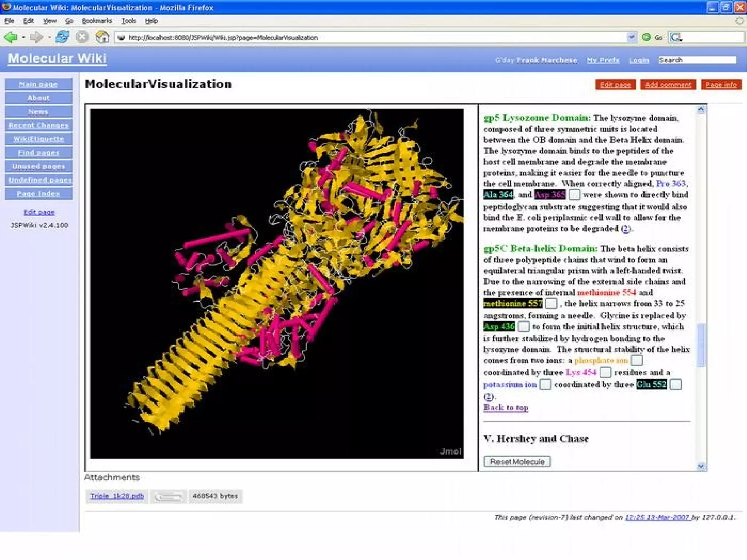Click the text panel vertical scrollbar thumb
Screen dimensions: 747x560
coord(701,345)
